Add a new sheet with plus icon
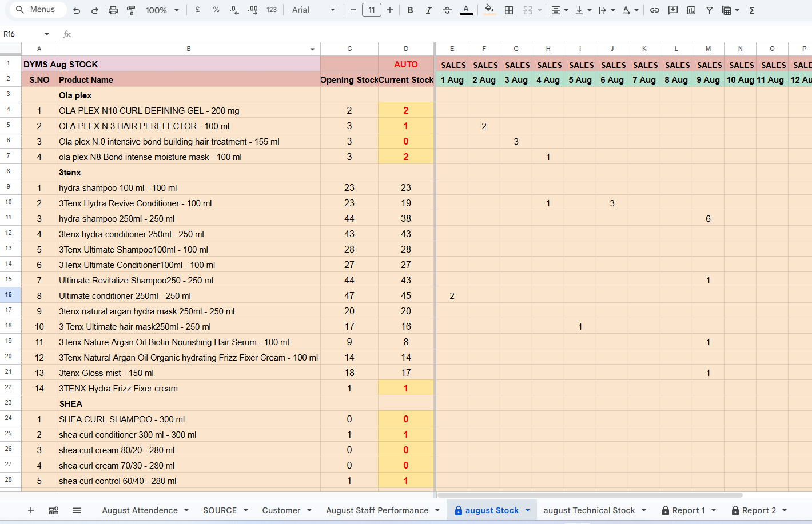 coord(31,510)
